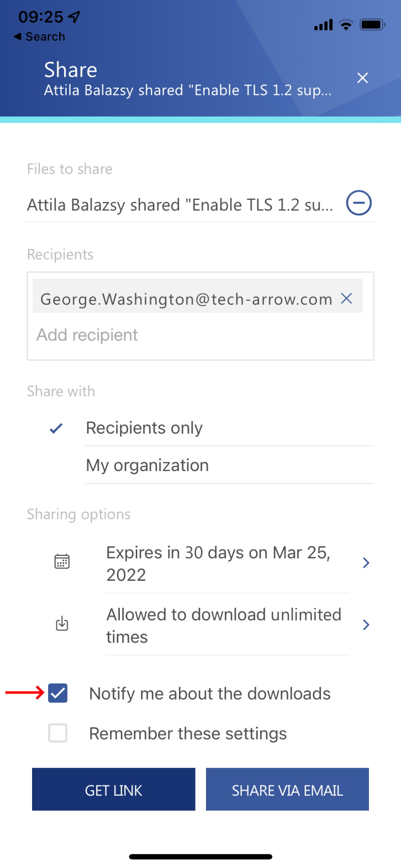Select My organization sharing option
The height and width of the screenshot is (868, 401).
230,465
